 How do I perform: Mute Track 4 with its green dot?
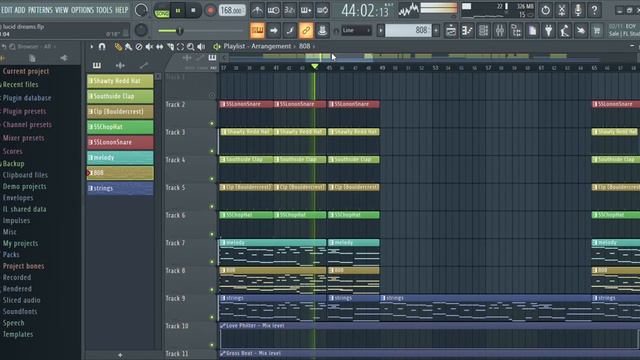click(x=212, y=179)
